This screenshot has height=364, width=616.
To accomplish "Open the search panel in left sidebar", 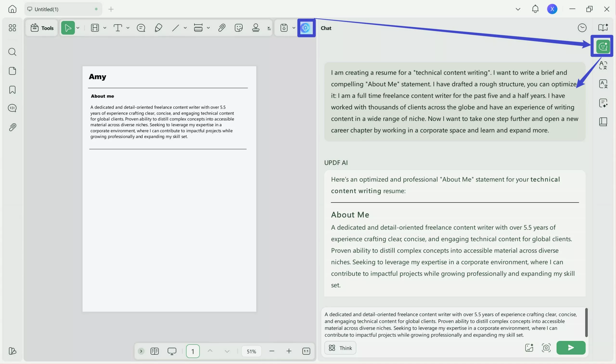I will tap(12, 52).
